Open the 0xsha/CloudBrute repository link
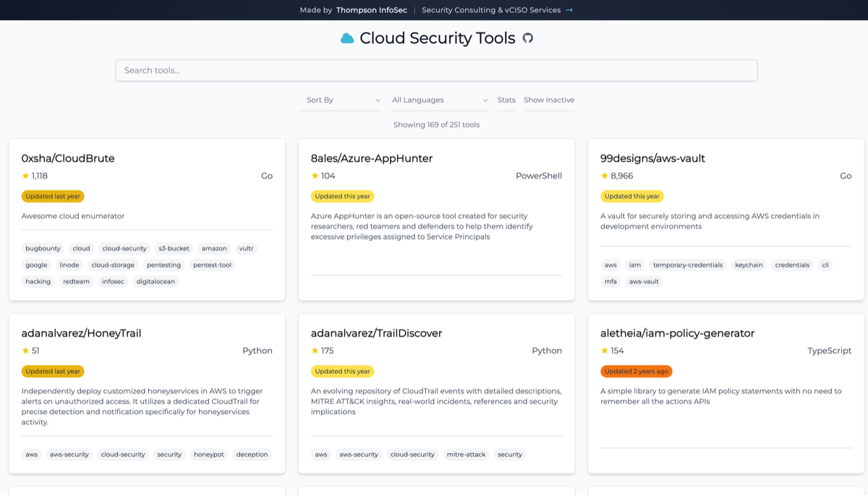868x495 pixels. pos(68,158)
